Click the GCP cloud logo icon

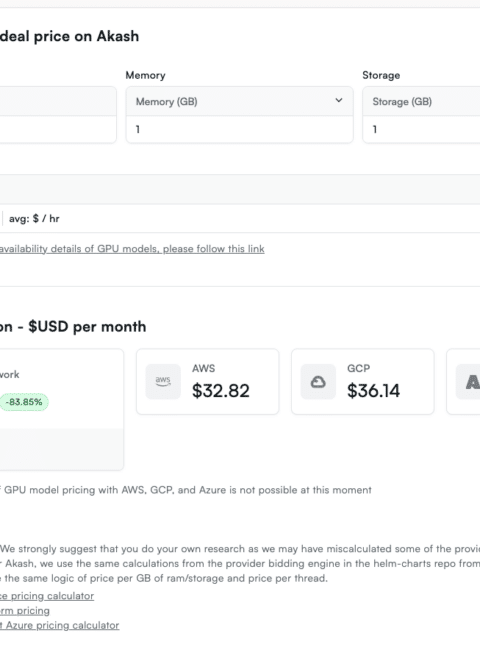tap(318, 381)
